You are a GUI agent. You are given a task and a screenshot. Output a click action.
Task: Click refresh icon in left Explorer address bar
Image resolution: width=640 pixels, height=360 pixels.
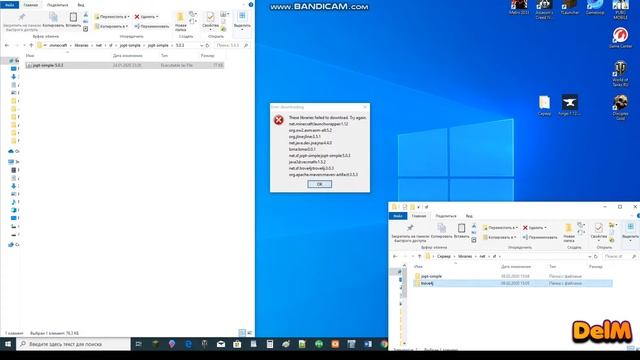(207, 45)
